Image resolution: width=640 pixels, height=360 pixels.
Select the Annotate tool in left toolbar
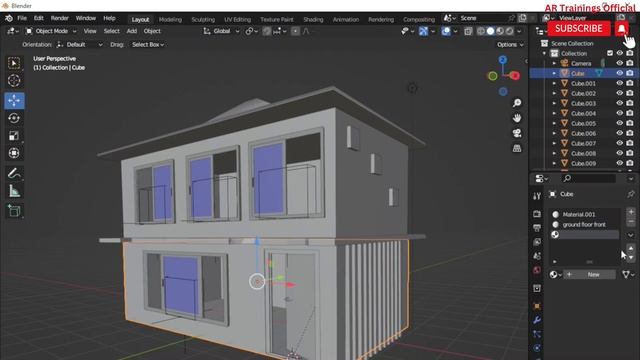click(x=14, y=173)
